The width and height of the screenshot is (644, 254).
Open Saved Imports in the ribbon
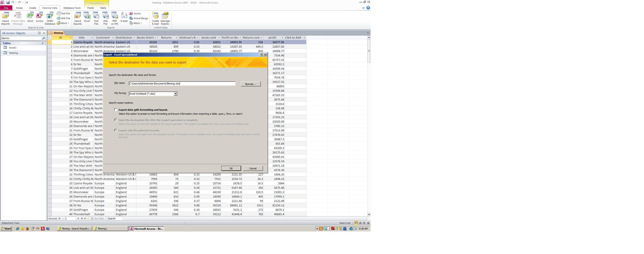(6, 19)
